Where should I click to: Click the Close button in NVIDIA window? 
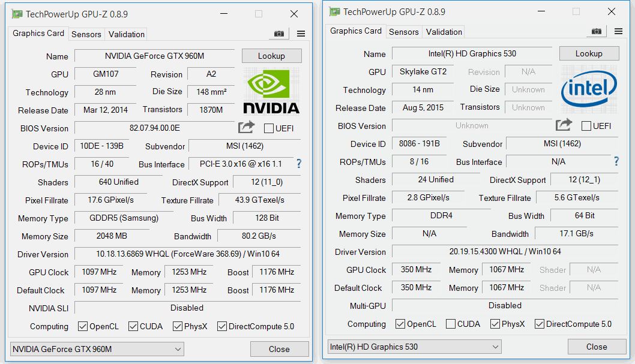[280, 349]
